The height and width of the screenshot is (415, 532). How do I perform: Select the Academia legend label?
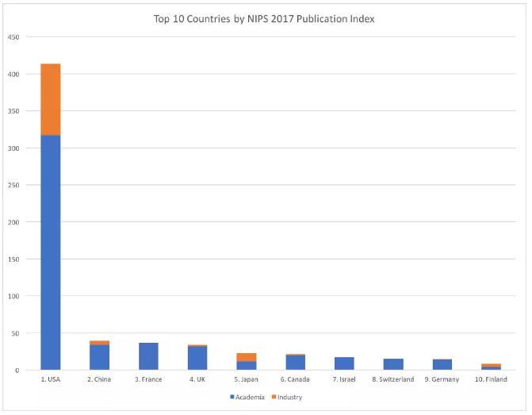(250, 397)
